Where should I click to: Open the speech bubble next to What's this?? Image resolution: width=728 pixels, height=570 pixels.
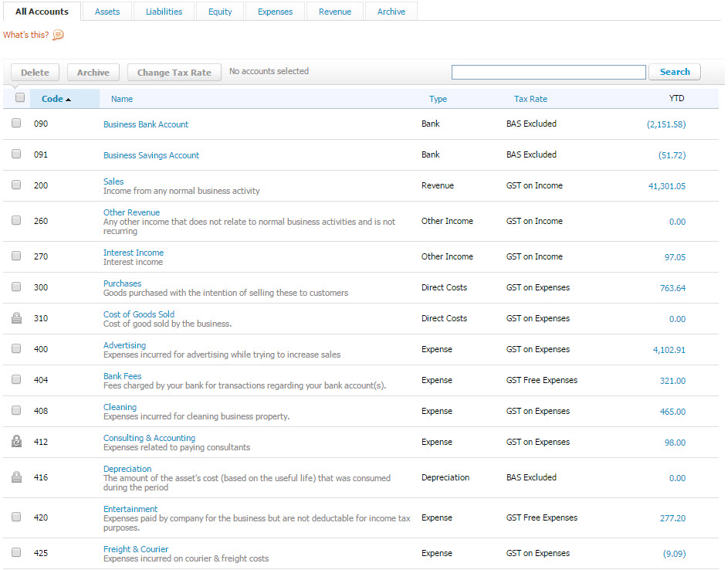click(x=59, y=36)
